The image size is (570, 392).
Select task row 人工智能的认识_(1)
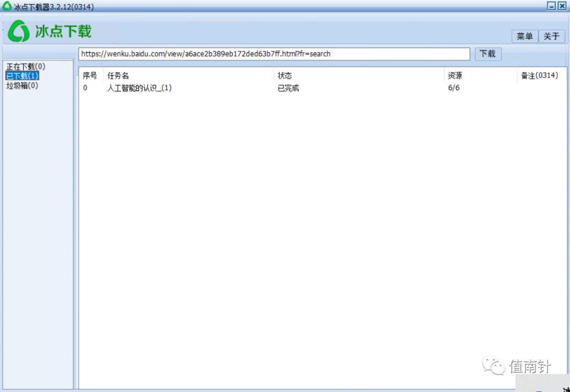323,88
